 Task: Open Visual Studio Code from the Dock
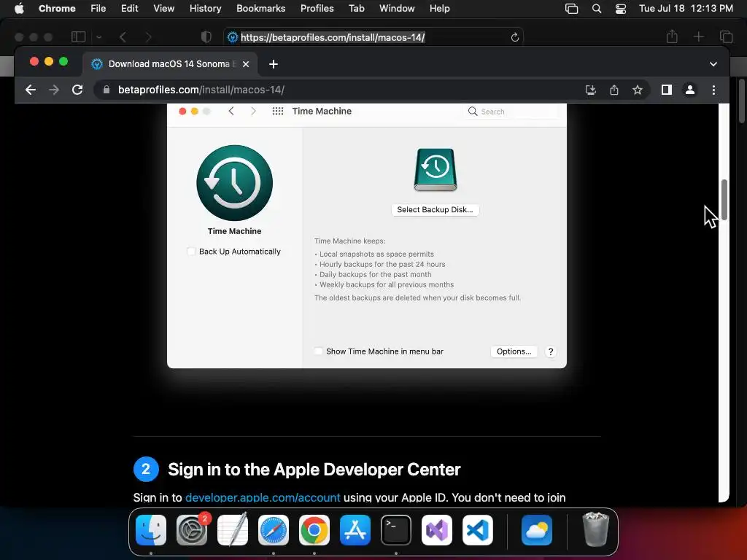(477, 530)
